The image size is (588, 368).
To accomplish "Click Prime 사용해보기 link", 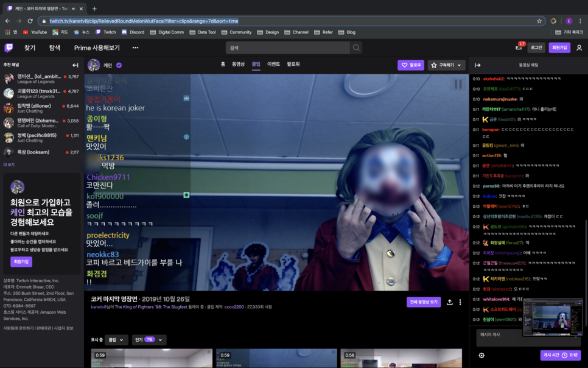I will pos(97,48).
